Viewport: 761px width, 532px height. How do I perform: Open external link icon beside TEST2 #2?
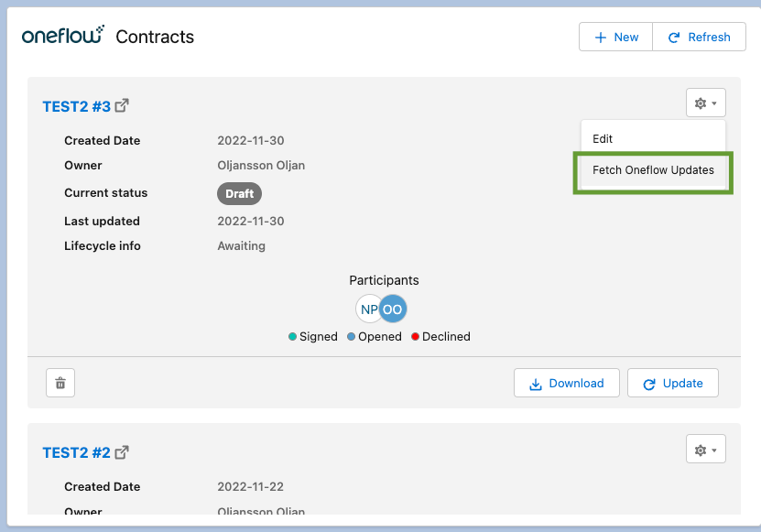122,452
